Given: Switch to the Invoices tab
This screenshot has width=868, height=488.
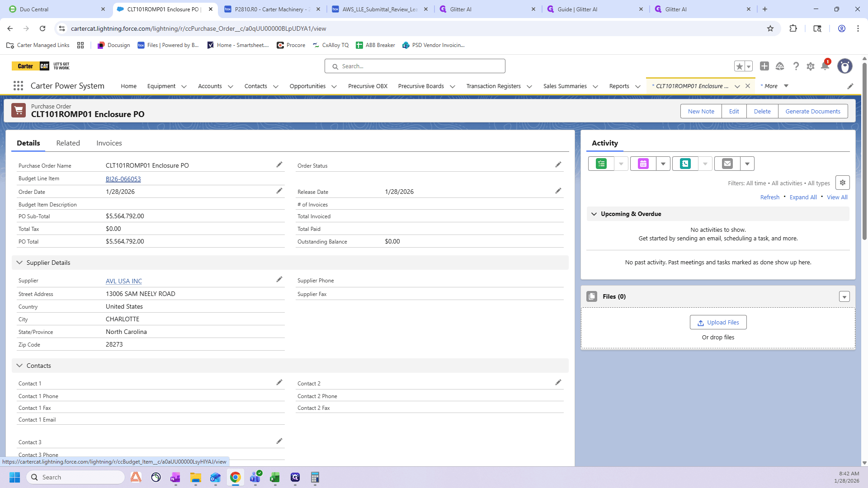Looking at the screenshot, I should tap(109, 143).
